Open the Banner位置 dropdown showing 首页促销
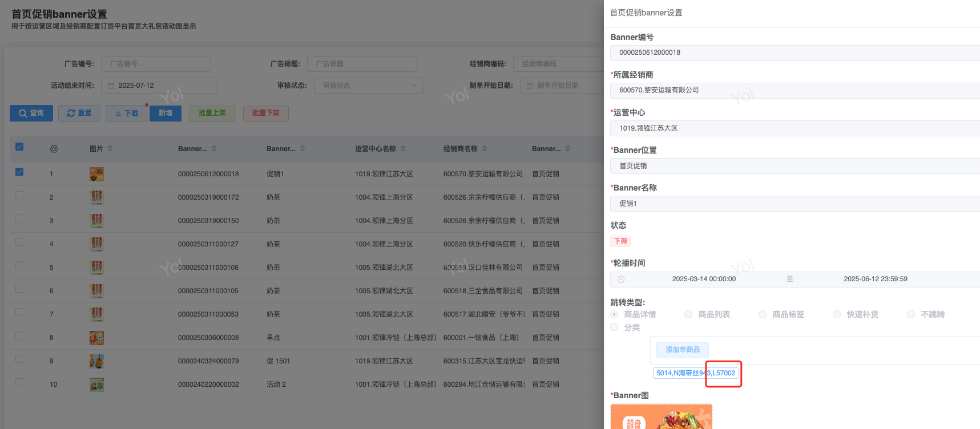The image size is (980, 429). click(x=795, y=166)
